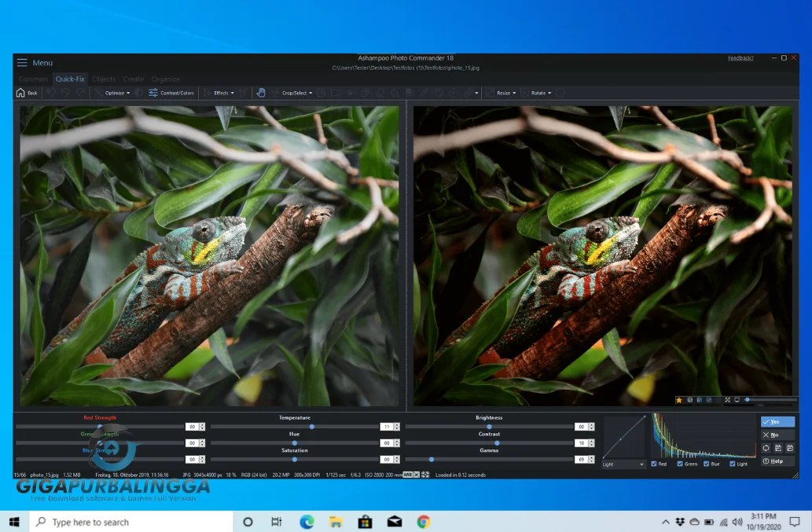Open Microsoft Edge from the taskbar

tap(307, 522)
